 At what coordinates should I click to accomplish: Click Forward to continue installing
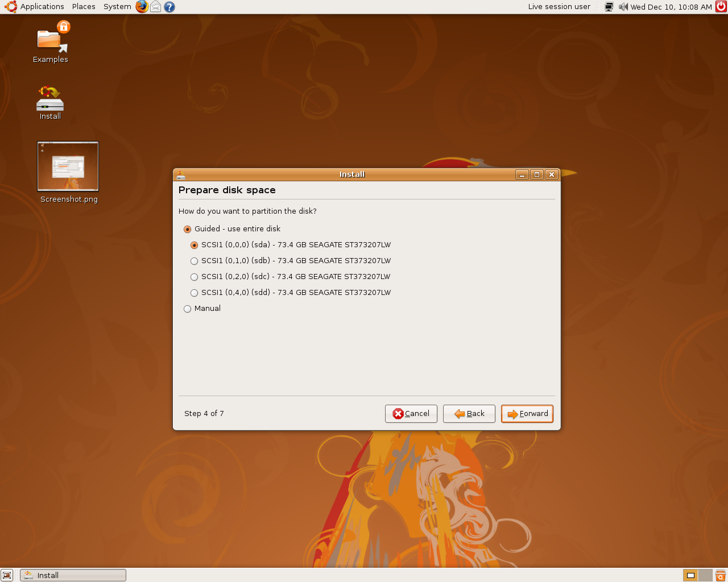pos(527,414)
